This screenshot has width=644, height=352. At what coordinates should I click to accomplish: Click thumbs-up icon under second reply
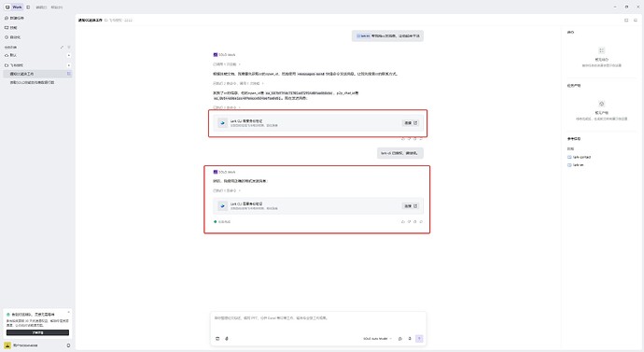click(x=403, y=222)
